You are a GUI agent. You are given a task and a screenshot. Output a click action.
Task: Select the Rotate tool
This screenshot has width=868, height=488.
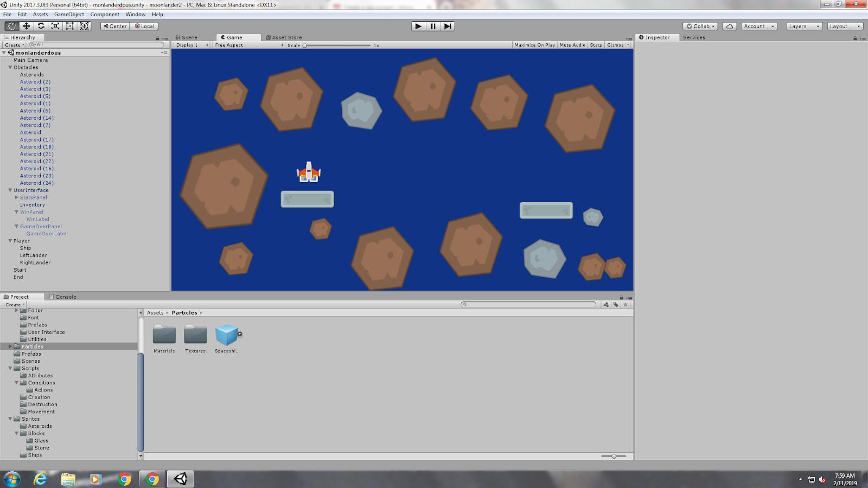point(41,26)
